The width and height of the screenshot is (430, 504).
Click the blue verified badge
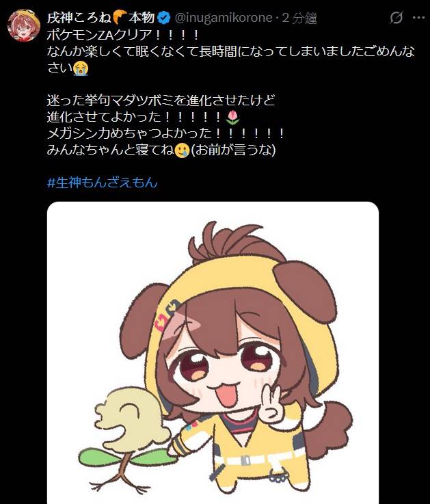[165, 18]
